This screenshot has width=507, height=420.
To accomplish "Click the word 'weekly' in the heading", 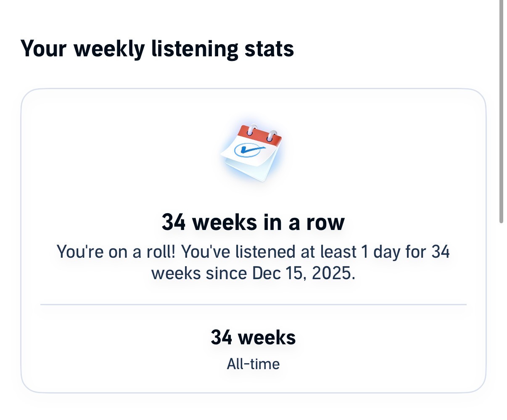I will 109,50.
